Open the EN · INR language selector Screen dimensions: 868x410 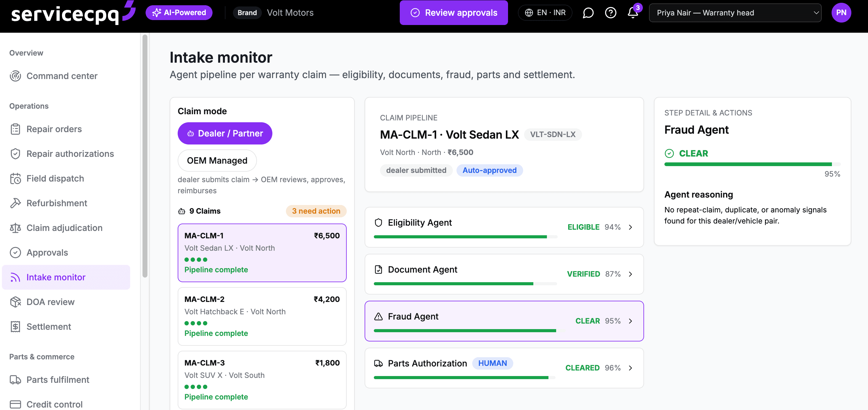tap(545, 13)
